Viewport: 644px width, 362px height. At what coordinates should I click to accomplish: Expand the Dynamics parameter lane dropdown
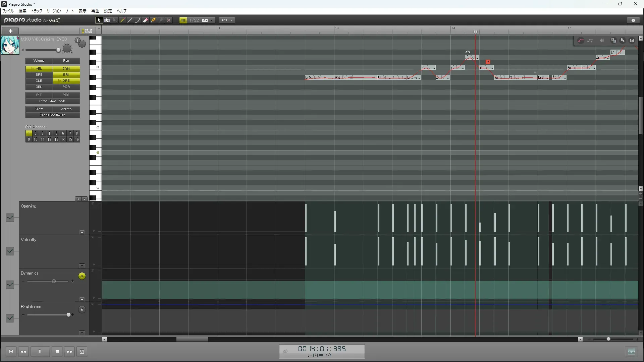(10, 285)
